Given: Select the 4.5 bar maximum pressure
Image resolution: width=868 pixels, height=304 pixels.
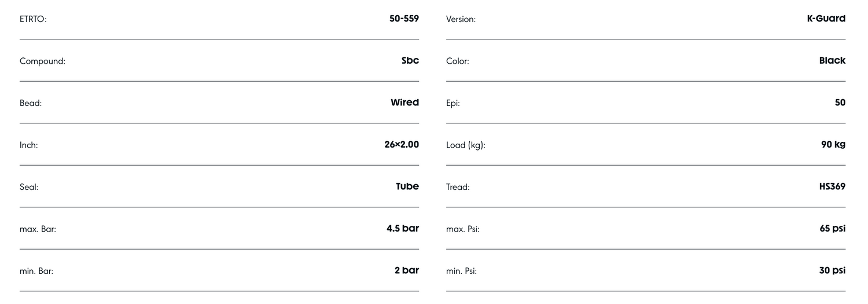Looking at the screenshot, I should (x=403, y=228).
